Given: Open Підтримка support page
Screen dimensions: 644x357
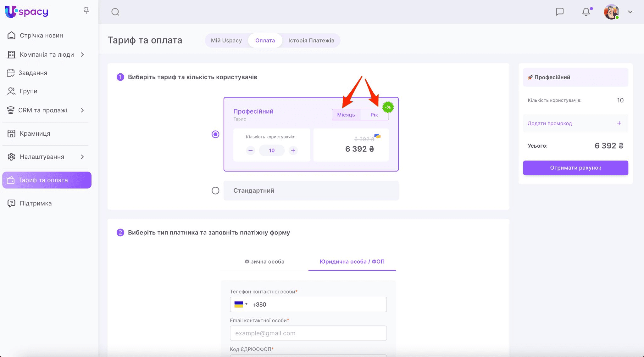Looking at the screenshot, I should click(x=36, y=203).
